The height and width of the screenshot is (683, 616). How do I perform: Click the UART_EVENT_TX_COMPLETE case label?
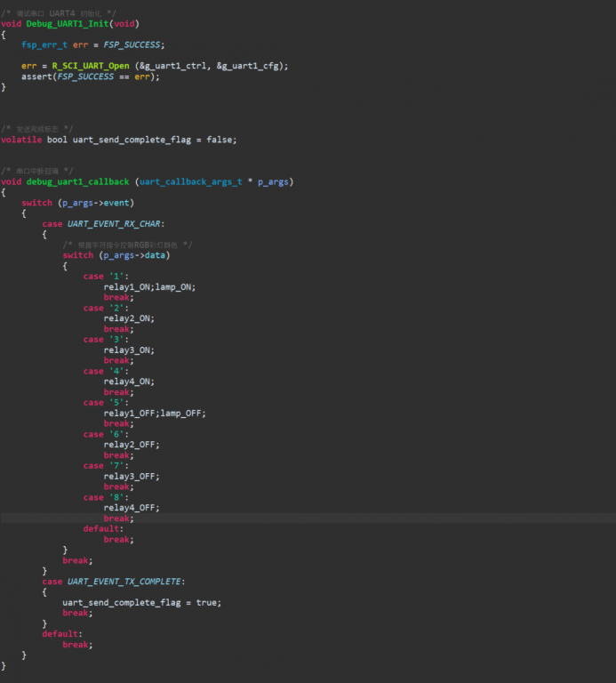pyautogui.click(x=125, y=582)
